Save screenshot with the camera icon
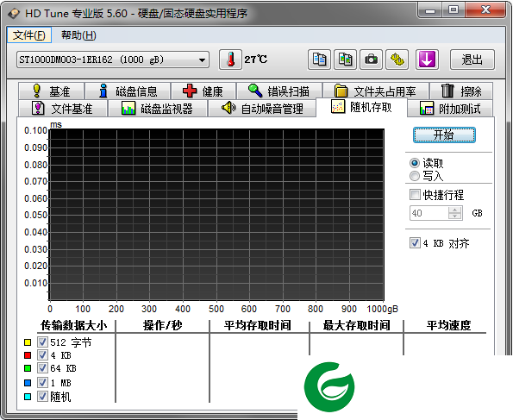The width and height of the screenshot is (513, 420). 371,60
